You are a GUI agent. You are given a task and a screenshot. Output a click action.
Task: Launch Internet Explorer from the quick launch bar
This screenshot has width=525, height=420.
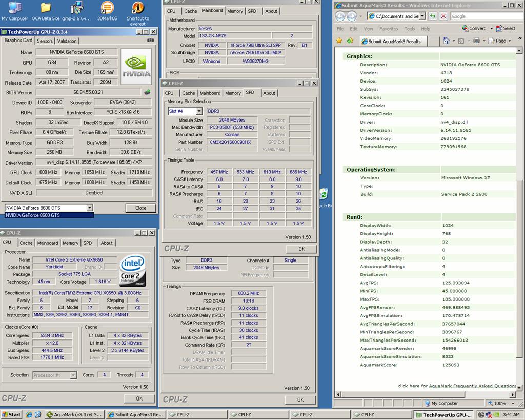(29, 415)
